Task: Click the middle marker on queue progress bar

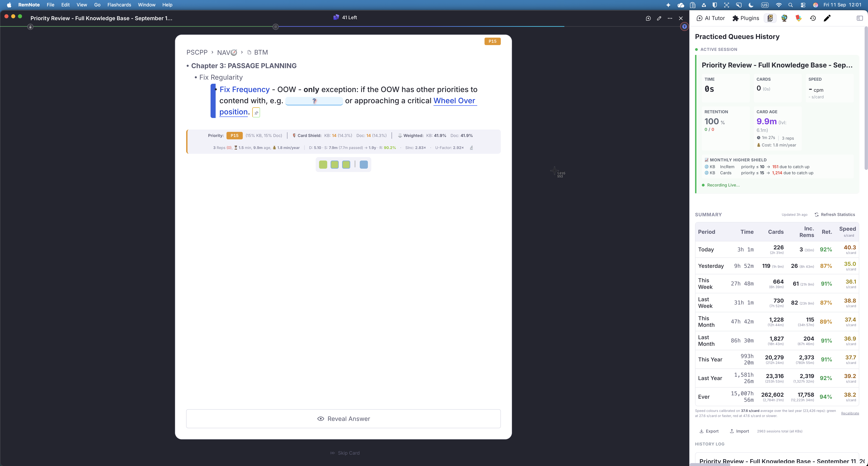Action: pos(276,27)
